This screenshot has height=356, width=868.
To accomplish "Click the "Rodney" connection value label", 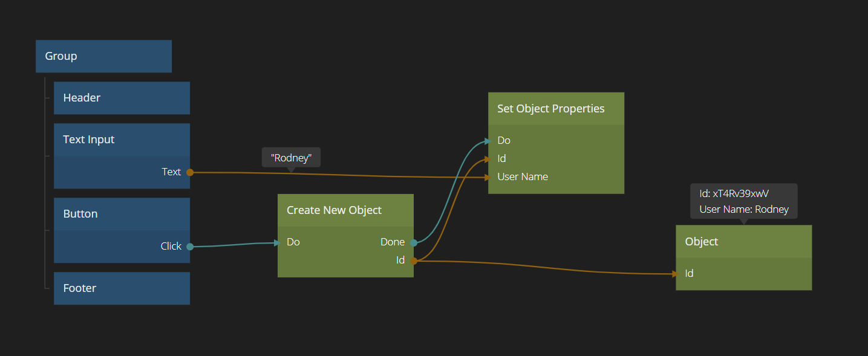I will pyautogui.click(x=291, y=158).
